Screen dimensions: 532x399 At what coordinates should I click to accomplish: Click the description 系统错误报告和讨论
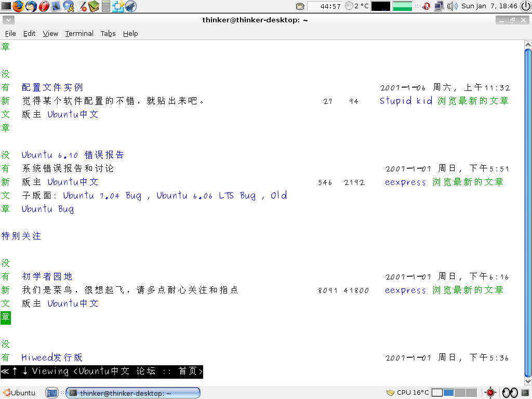[68, 169]
